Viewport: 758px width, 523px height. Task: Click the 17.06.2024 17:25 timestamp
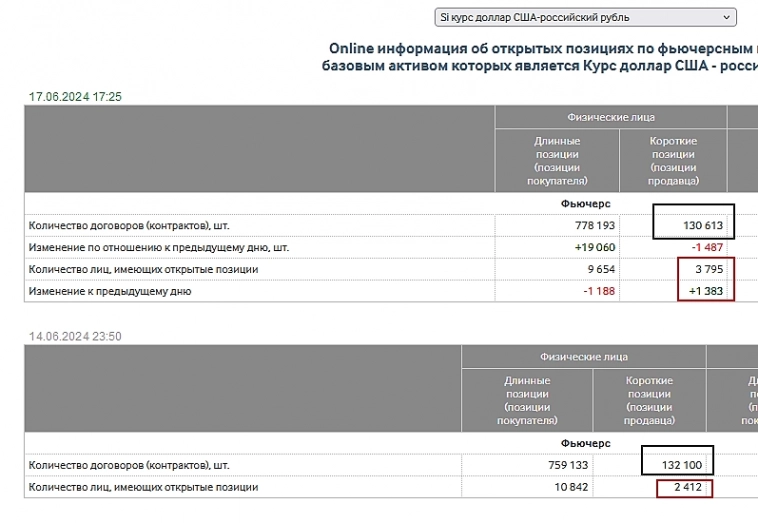pyautogui.click(x=75, y=97)
